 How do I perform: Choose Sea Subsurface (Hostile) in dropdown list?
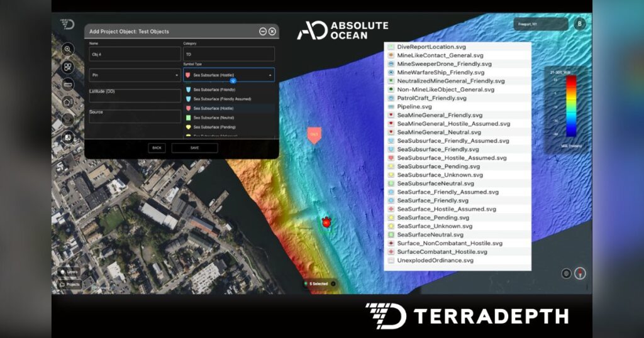[x=229, y=108]
